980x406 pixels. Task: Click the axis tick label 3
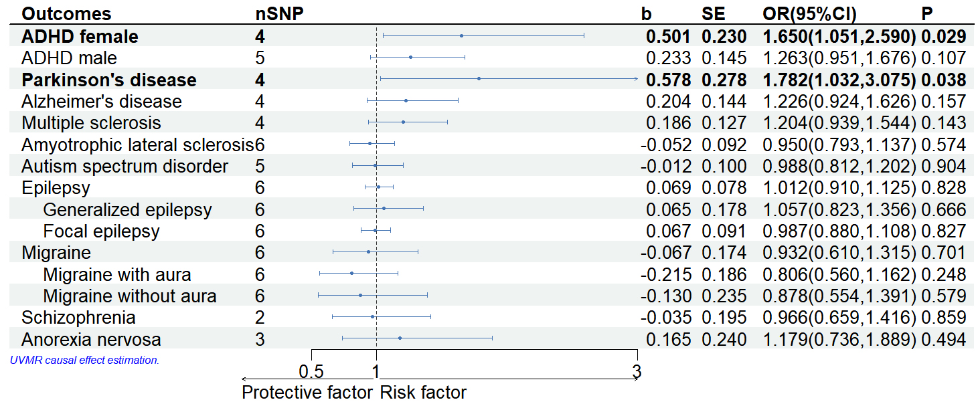click(x=637, y=371)
